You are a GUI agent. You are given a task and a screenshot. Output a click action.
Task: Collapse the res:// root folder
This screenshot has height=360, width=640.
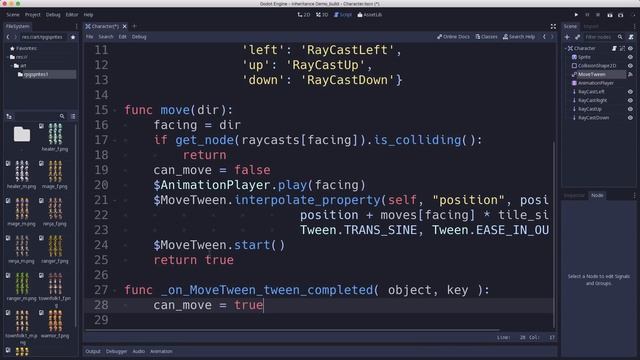tap(8, 57)
